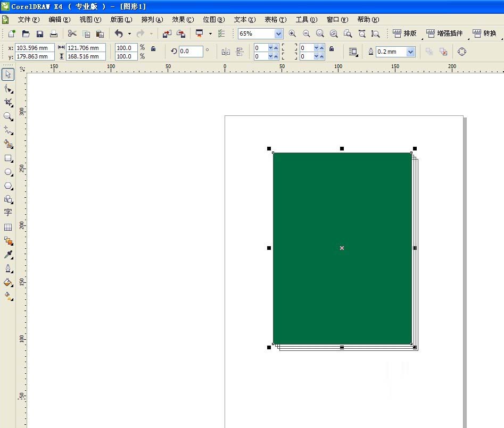Open application launcher dropdown arrow
The height and width of the screenshot is (428, 504).
click(210, 33)
